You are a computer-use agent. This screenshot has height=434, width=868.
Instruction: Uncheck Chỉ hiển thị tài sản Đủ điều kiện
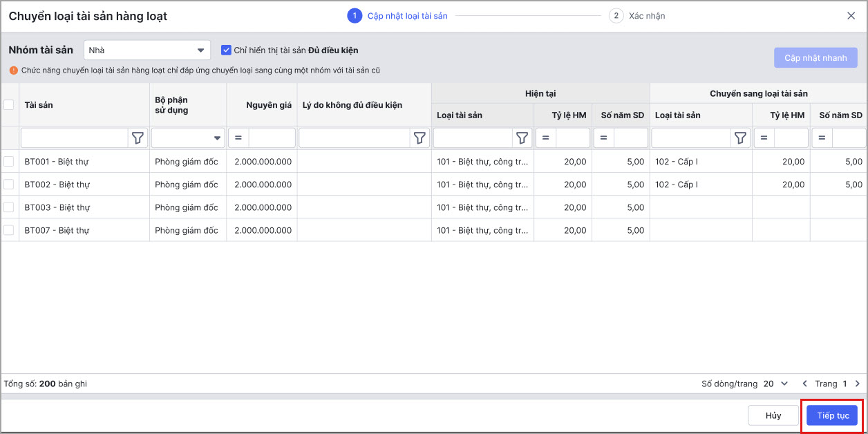point(226,50)
